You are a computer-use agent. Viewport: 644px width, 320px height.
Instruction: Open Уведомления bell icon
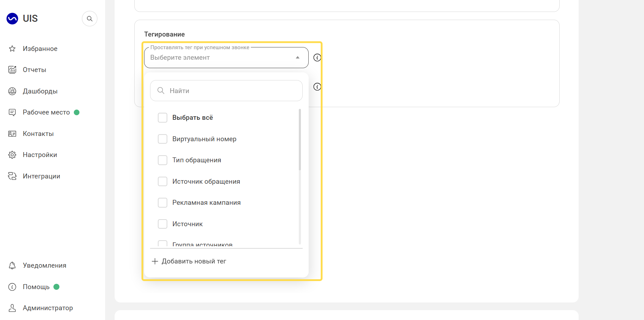point(12,266)
